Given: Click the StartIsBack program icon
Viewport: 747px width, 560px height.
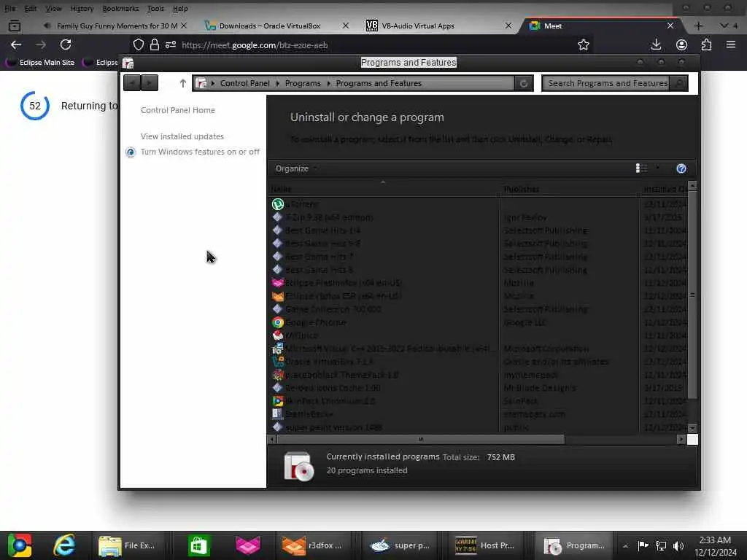Looking at the screenshot, I should pyautogui.click(x=277, y=414).
